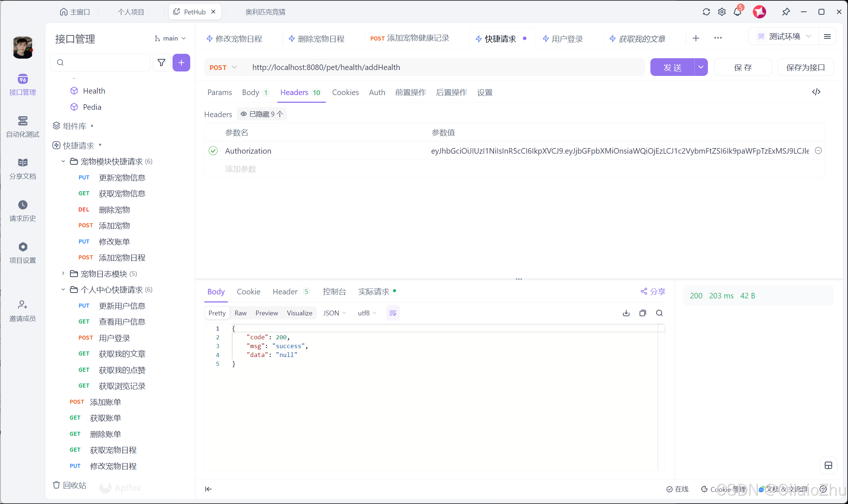848x504 pixels.
Task: Create a new API with the purple plus icon
Action: point(181,63)
